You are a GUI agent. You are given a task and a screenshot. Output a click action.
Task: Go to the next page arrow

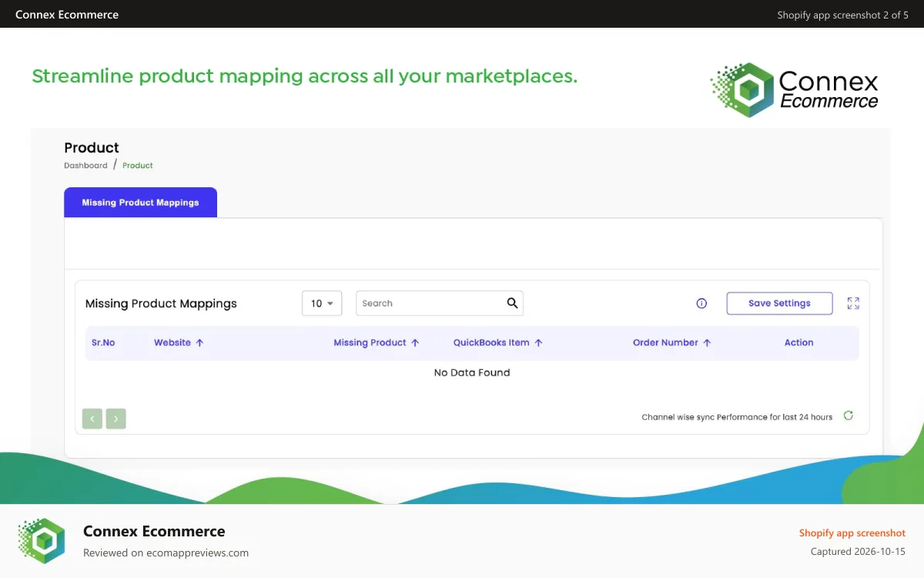(116, 418)
